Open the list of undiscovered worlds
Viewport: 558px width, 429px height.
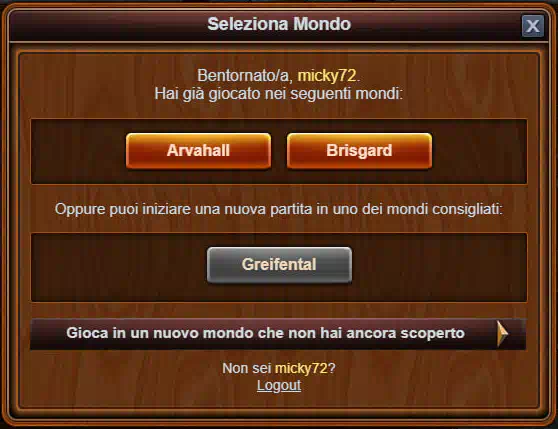[x=278, y=334]
